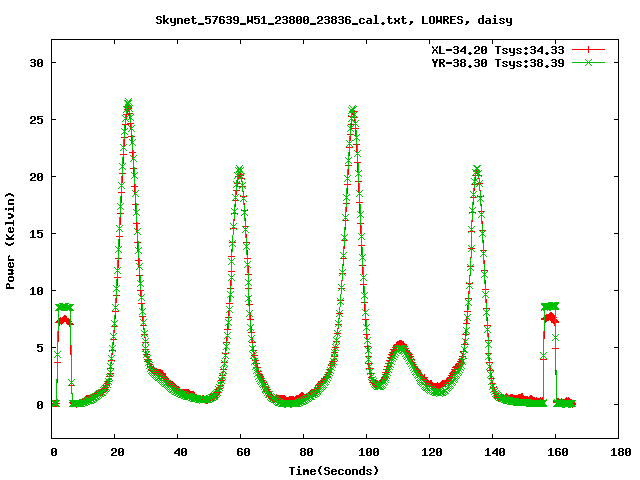Viewport: 640px width, 480px height.
Task: Click the calibration pulse plateau near 158 seconds
Action: pyautogui.click(x=550, y=306)
